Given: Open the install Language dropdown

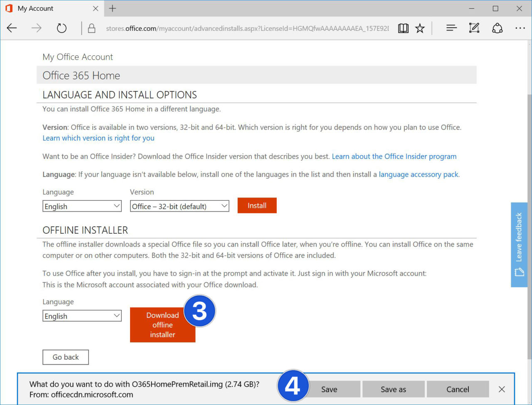Looking at the screenshot, I should click(x=82, y=206).
